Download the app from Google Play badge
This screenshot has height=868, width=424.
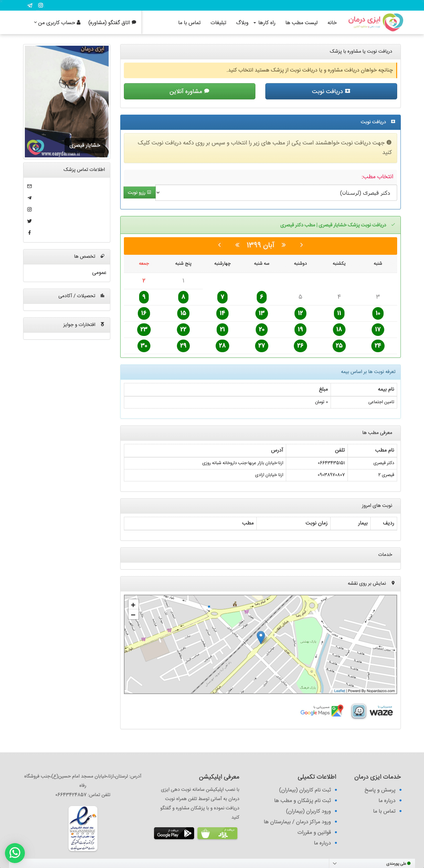tap(174, 833)
